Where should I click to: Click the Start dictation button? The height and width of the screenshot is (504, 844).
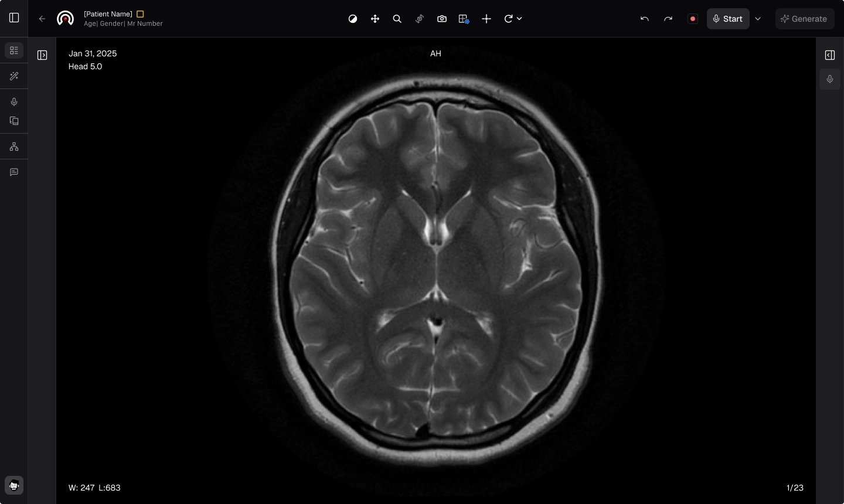tap(728, 19)
